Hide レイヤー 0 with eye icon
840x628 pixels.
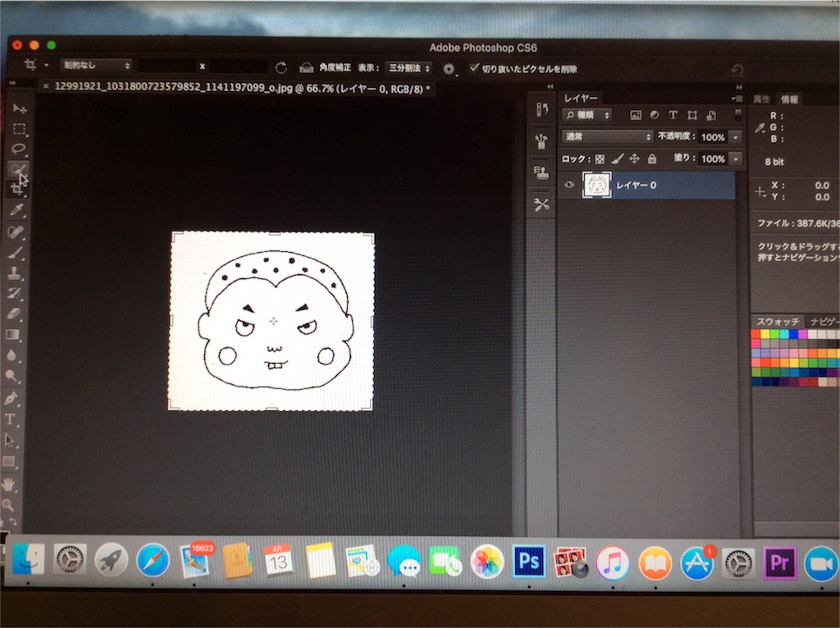[569, 185]
